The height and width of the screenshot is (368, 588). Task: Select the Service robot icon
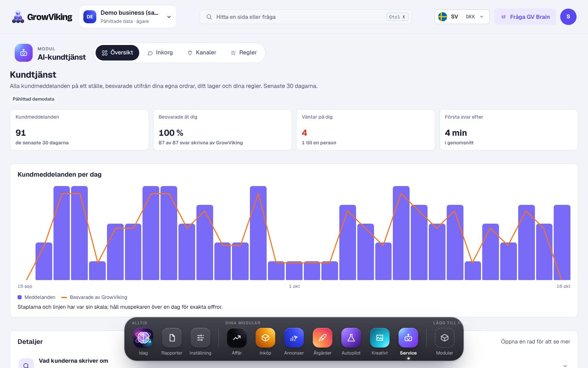(x=408, y=338)
